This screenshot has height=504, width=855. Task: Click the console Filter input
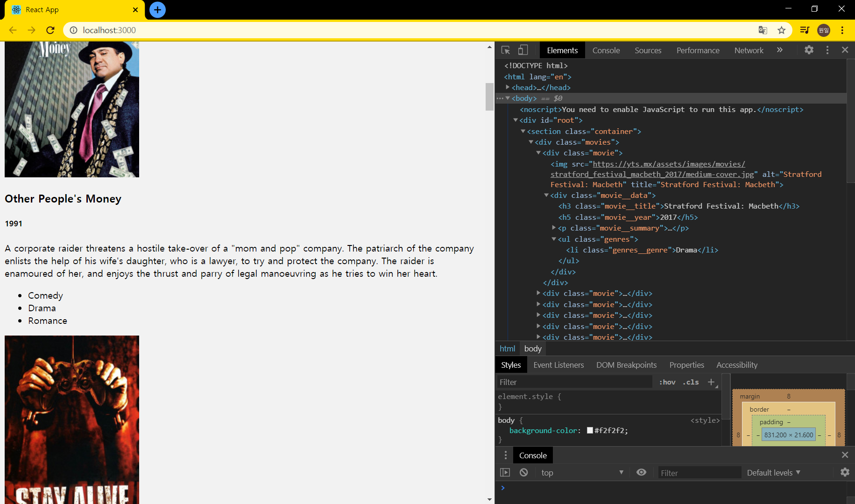[699, 473]
